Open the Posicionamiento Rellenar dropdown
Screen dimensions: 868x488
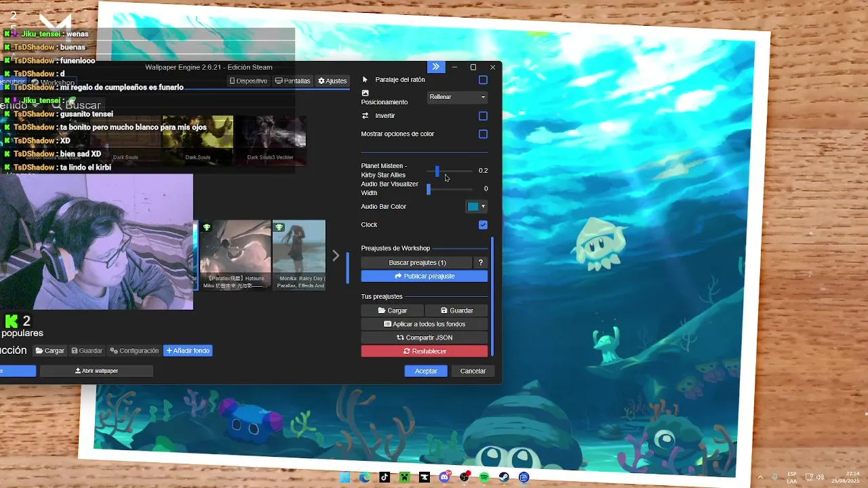click(458, 97)
